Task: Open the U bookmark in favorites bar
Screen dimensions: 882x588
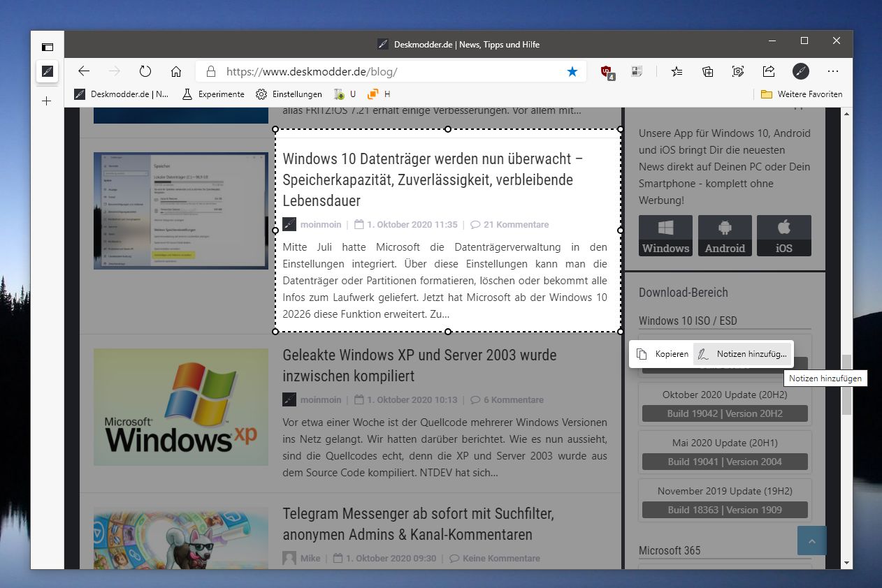Action: pyautogui.click(x=345, y=94)
